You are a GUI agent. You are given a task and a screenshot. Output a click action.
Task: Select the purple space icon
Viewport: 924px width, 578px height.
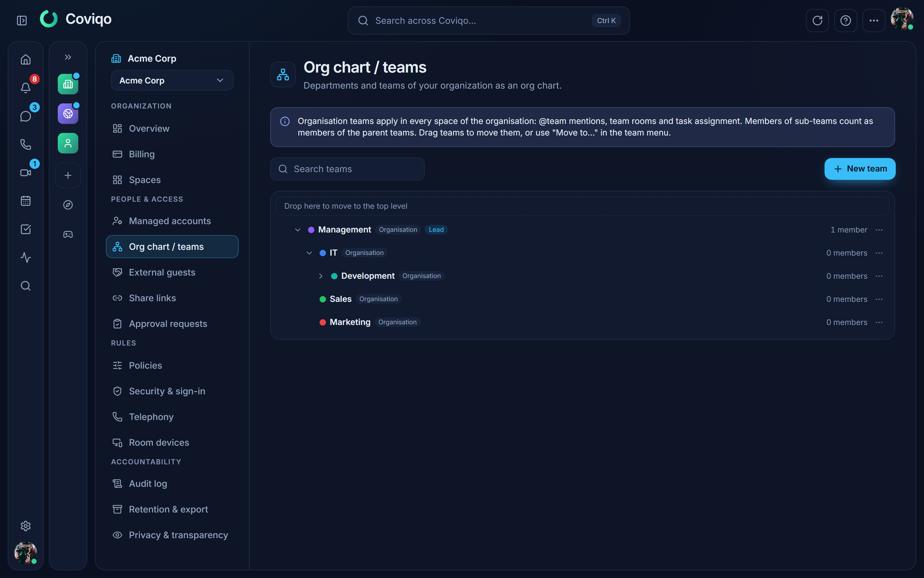pyautogui.click(x=68, y=114)
